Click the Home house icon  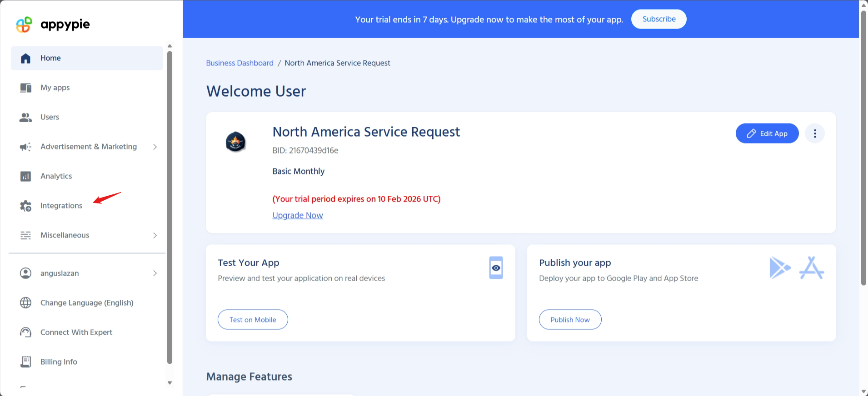point(26,58)
